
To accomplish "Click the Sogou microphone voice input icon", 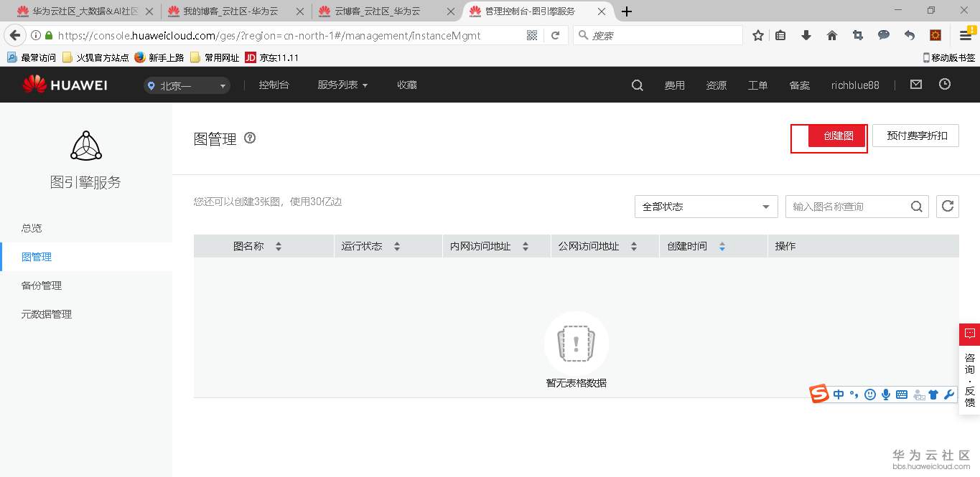I will [x=886, y=394].
